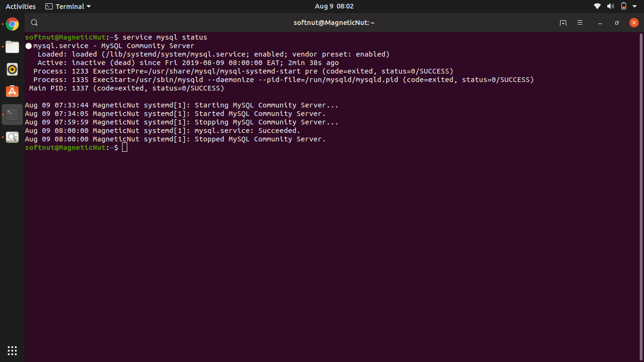Open the system status dropdown arrow

pos(634,6)
